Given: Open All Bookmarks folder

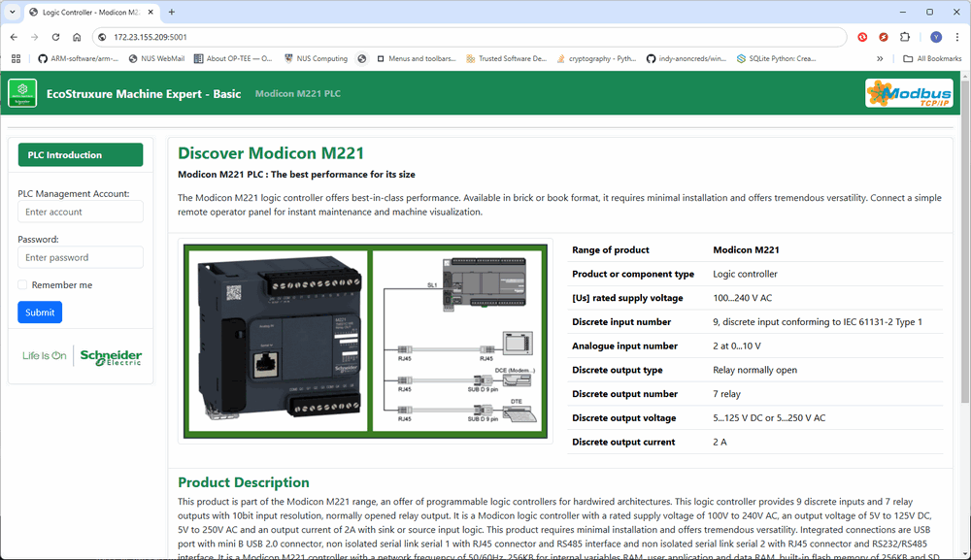Looking at the screenshot, I should coord(932,59).
